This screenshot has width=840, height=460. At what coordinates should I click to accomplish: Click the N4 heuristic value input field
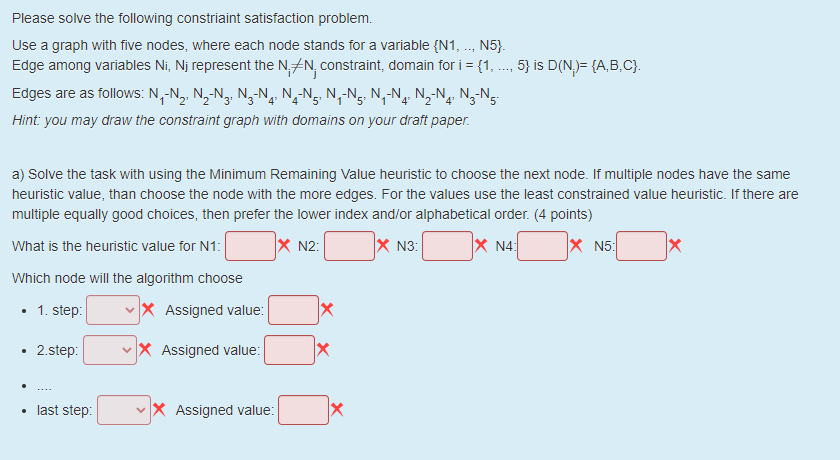pyautogui.click(x=542, y=246)
